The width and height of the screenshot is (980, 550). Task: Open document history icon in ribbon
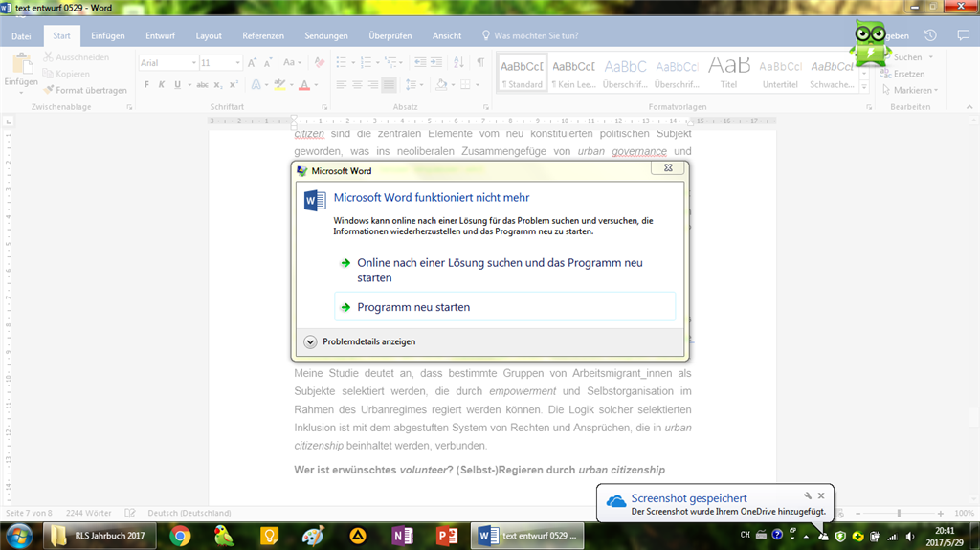pos(930,35)
